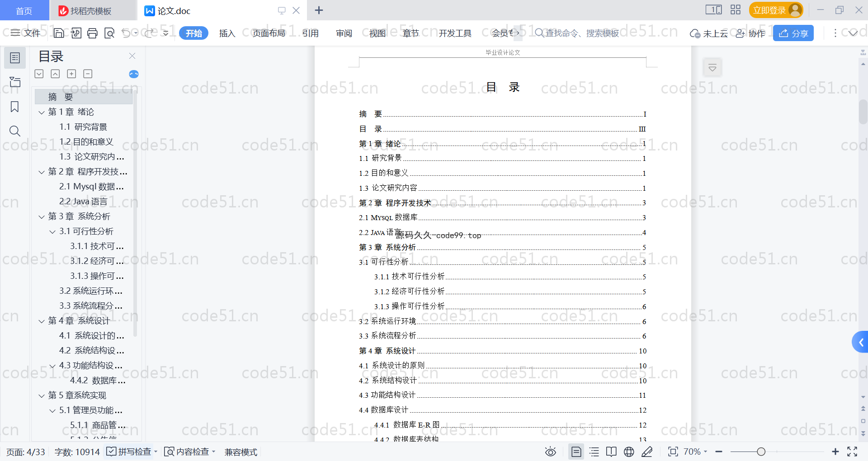
Task: Click zoom in plus button
Action: point(835,452)
